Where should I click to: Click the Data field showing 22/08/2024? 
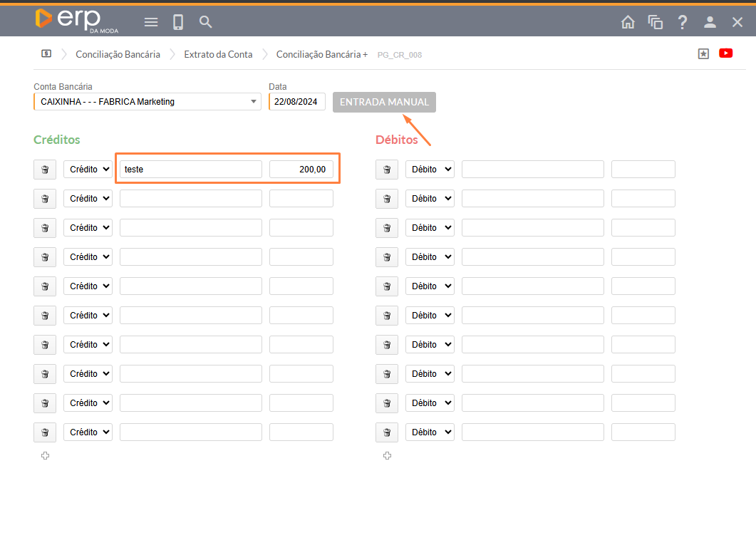297,102
